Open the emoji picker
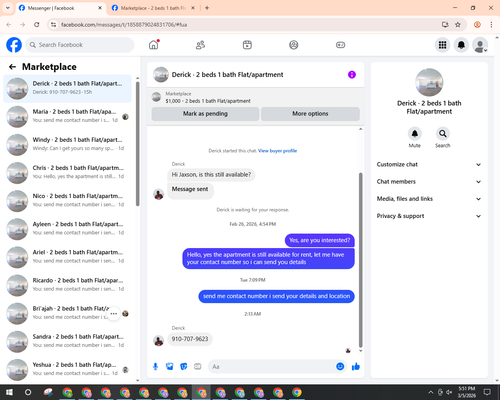Viewport: 500px width, 400px height. 340,367
